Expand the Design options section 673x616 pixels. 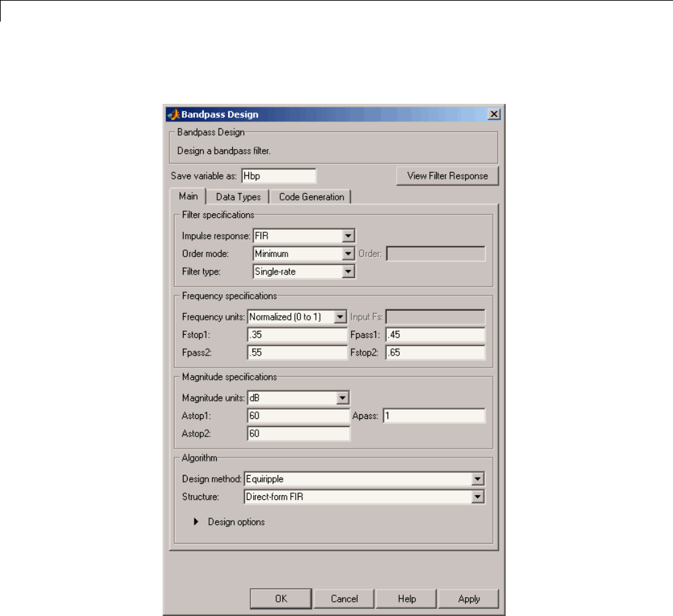tap(196, 522)
